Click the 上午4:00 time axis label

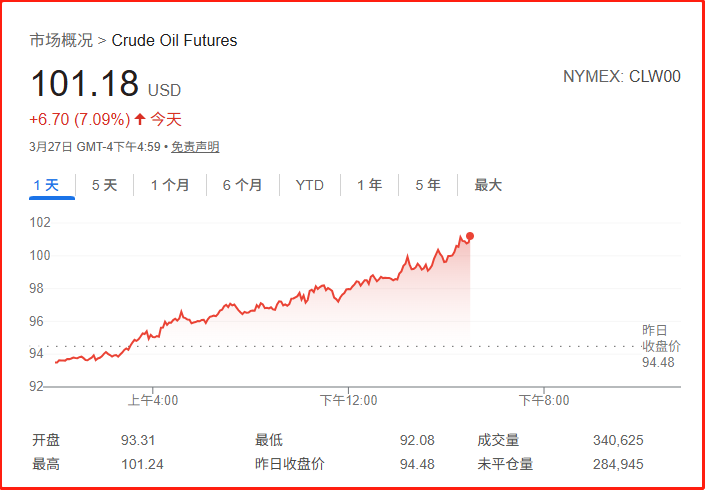(x=152, y=400)
